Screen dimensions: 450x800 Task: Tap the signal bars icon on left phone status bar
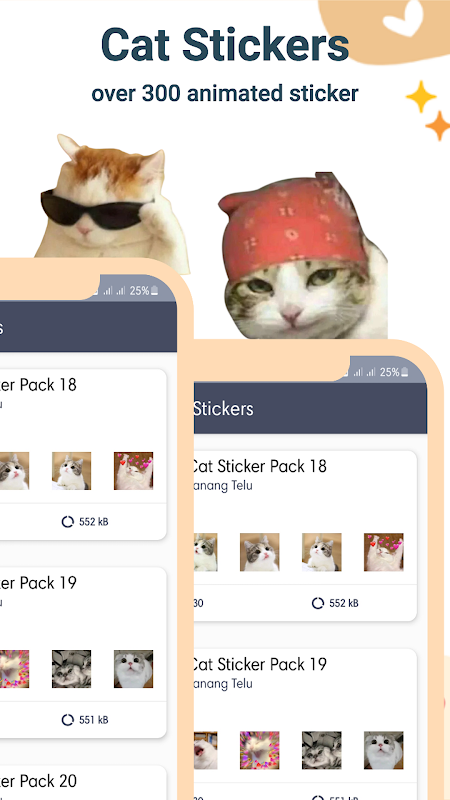(x=114, y=291)
